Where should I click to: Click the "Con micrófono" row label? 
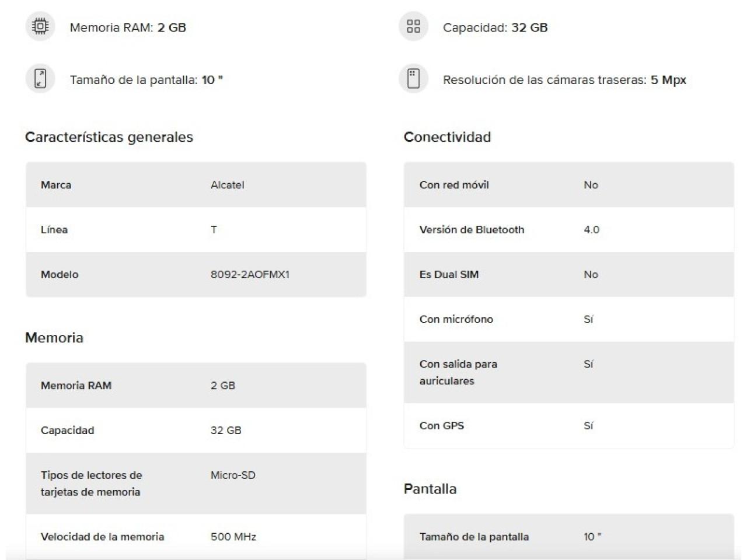click(456, 320)
